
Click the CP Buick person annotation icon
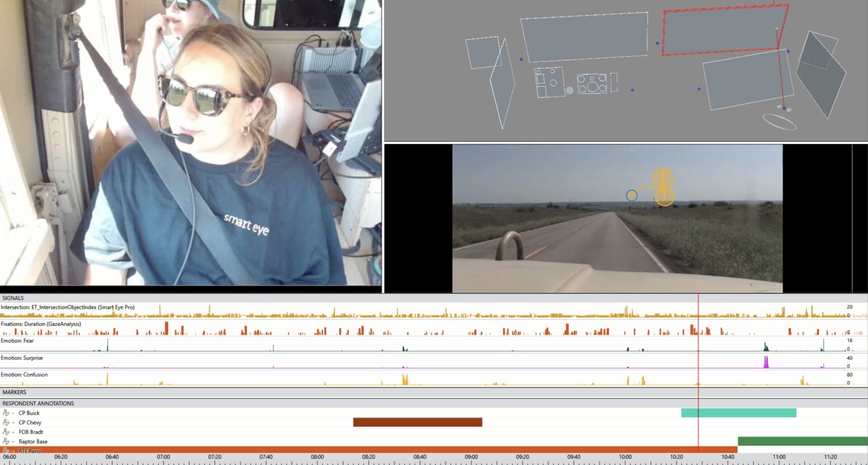tap(6, 413)
